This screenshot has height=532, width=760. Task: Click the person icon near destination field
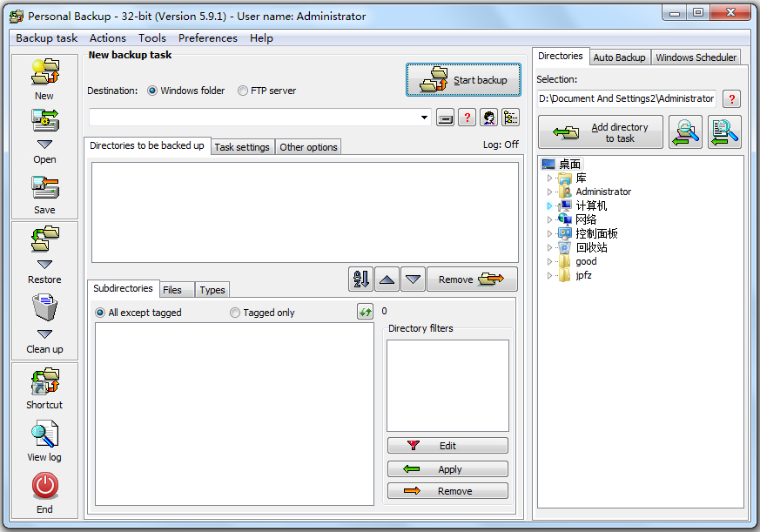[x=488, y=118]
